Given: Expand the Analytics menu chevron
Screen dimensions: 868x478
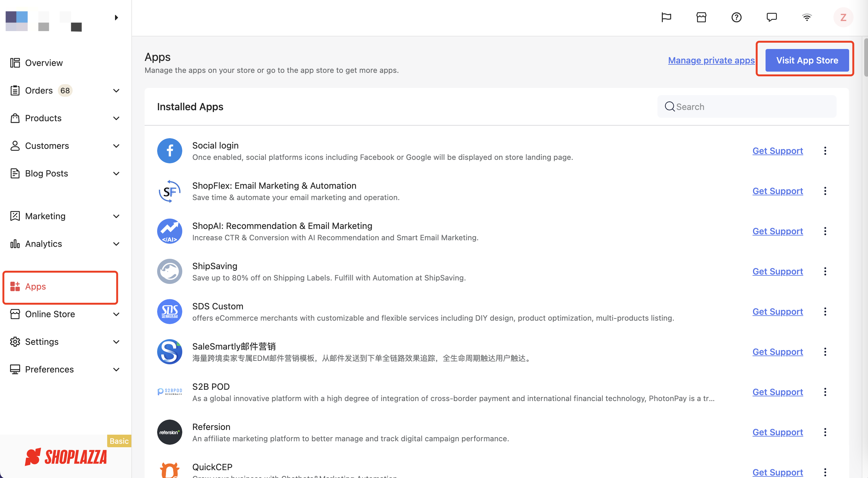Looking at the screenshot, I should pos(116,244).
